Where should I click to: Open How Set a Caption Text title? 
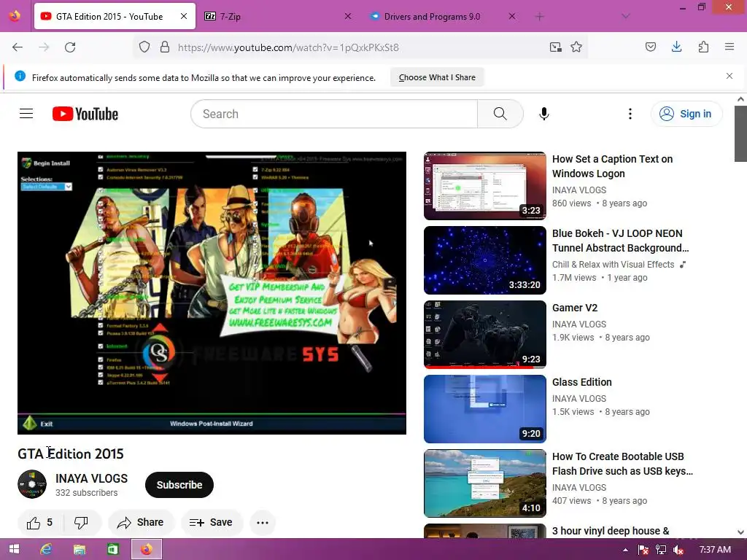tap(612, 166)
